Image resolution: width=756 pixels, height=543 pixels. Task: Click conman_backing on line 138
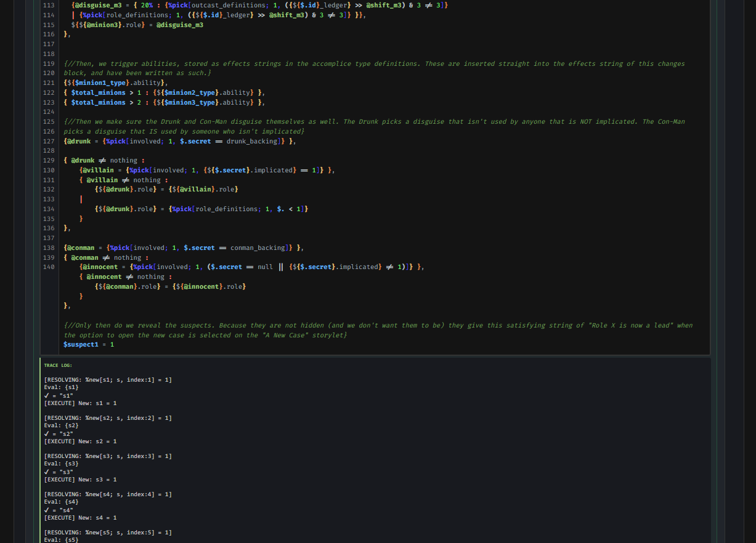(x=258, y=247)
